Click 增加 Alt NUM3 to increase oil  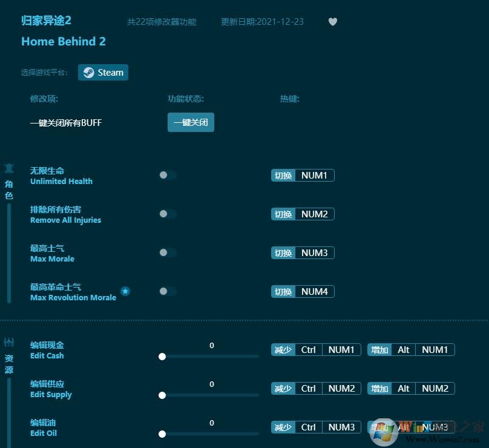tap(411, 427)
